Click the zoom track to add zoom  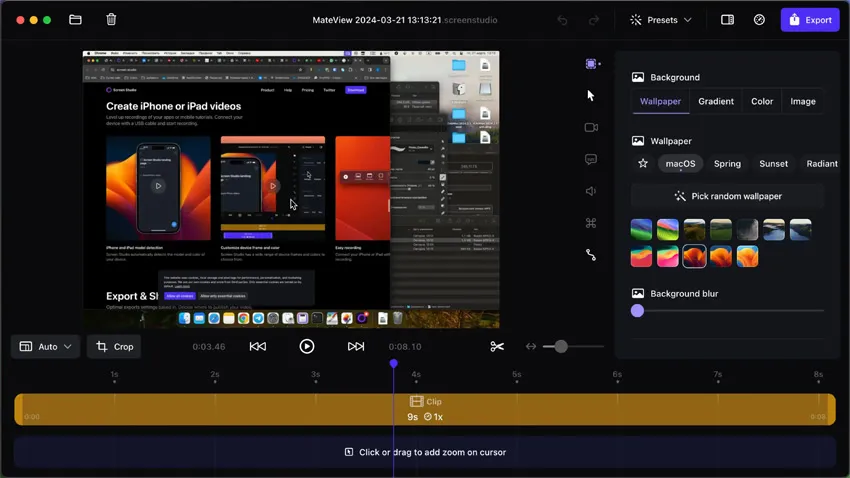click(x=425, y=452)
